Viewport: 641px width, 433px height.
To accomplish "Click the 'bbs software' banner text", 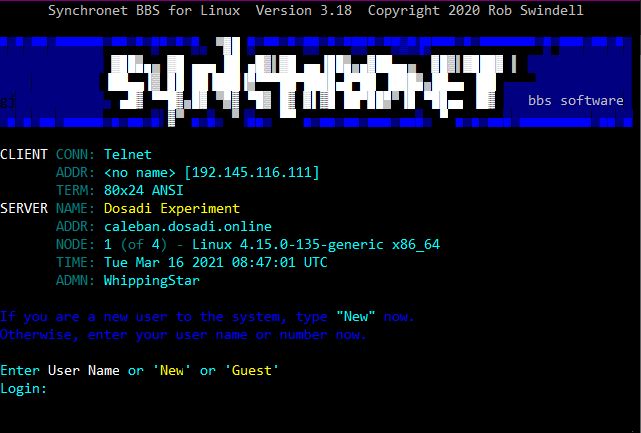I will [576, 101].
